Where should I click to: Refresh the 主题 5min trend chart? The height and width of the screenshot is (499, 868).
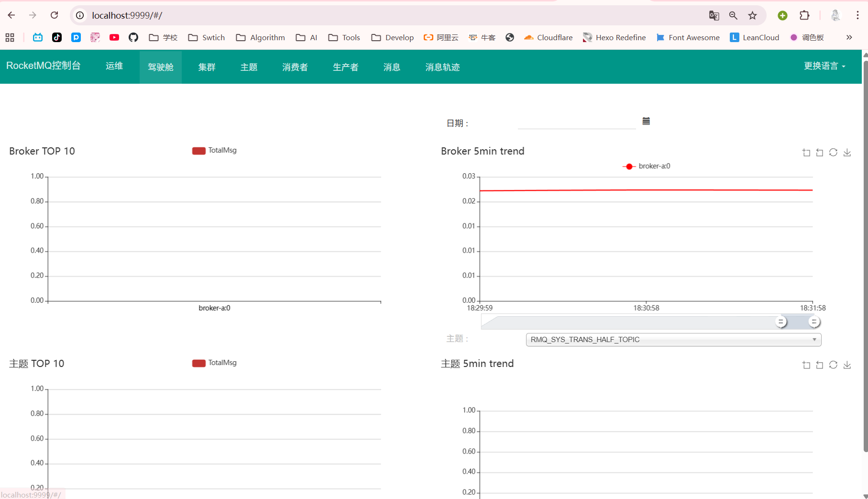point(834,365)
